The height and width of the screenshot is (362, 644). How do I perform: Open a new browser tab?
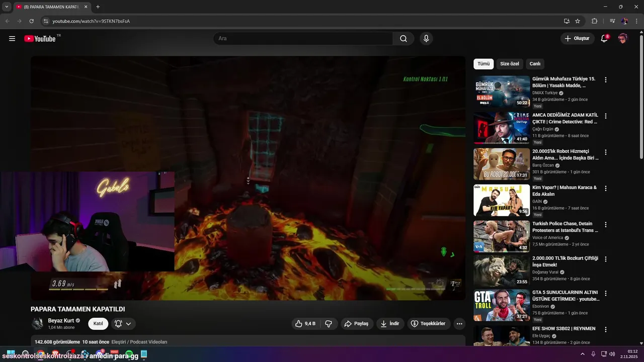98,7
